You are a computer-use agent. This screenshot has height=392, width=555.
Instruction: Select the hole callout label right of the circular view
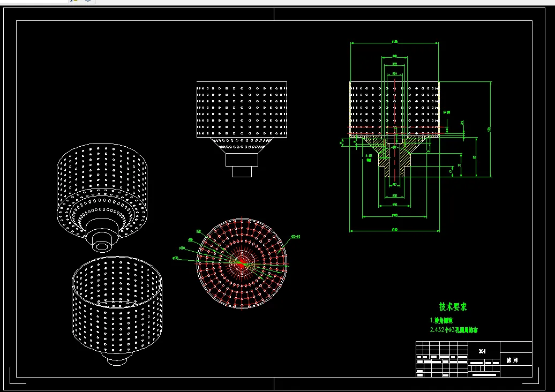coord(296,237)
